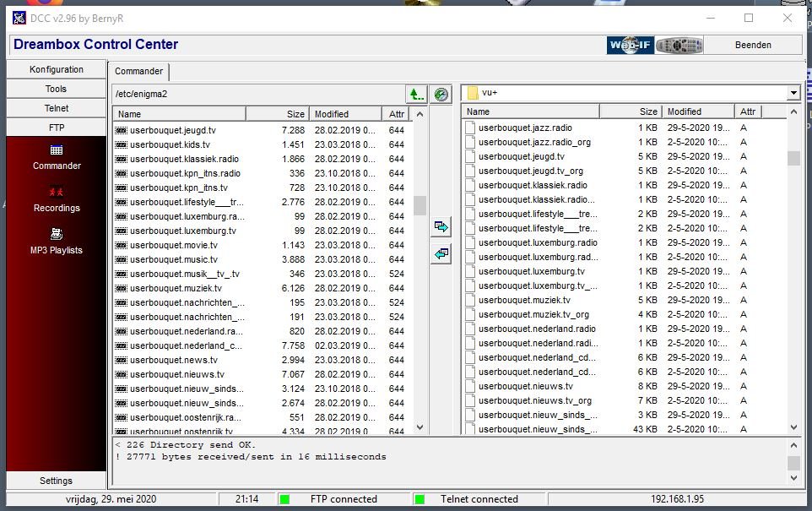Sort the local list by the Size column

click(631, 111)
